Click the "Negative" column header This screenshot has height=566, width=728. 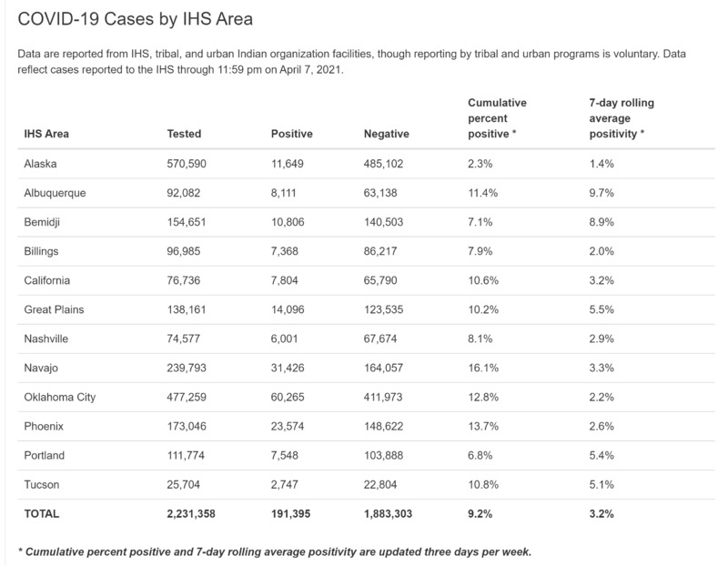[x=386, y=134]
